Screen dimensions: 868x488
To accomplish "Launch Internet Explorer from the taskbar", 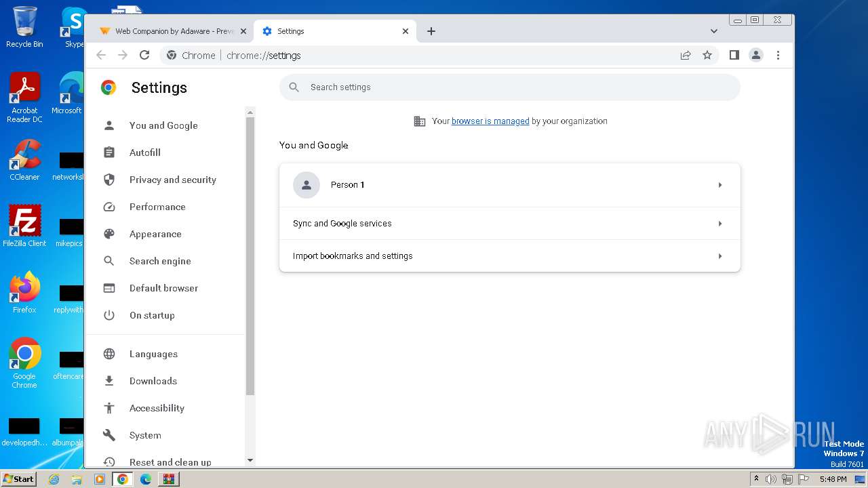I will click(x=54, y=479).
